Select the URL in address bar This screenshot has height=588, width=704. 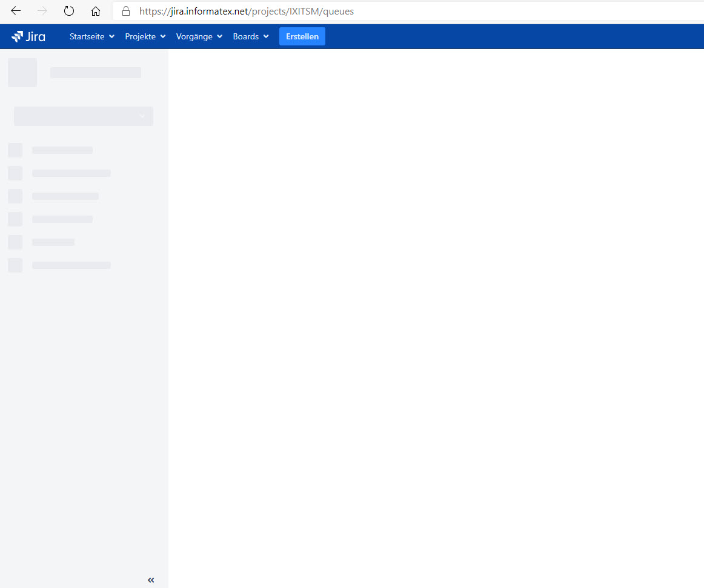click(247, 12)
